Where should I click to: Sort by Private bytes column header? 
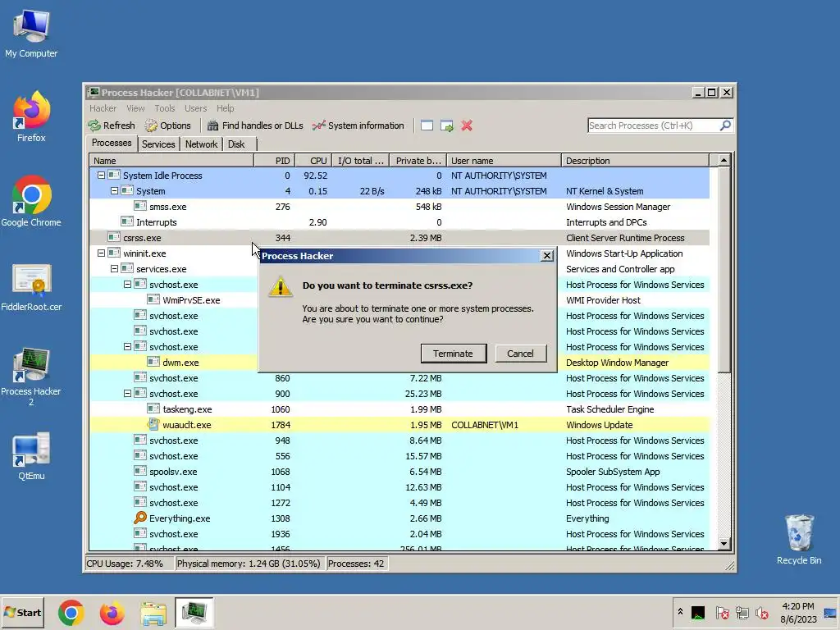(x=418, y=161)
